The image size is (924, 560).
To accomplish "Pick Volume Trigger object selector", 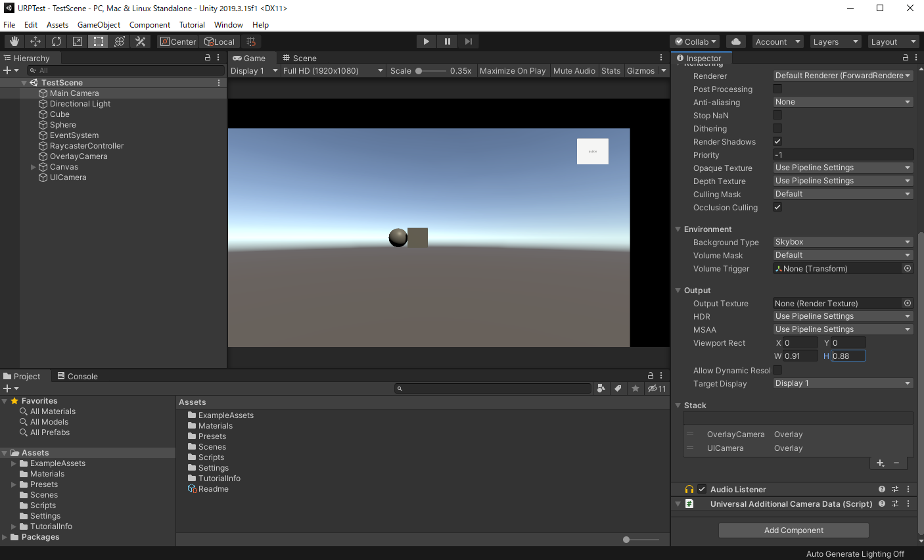I will 908,268.
